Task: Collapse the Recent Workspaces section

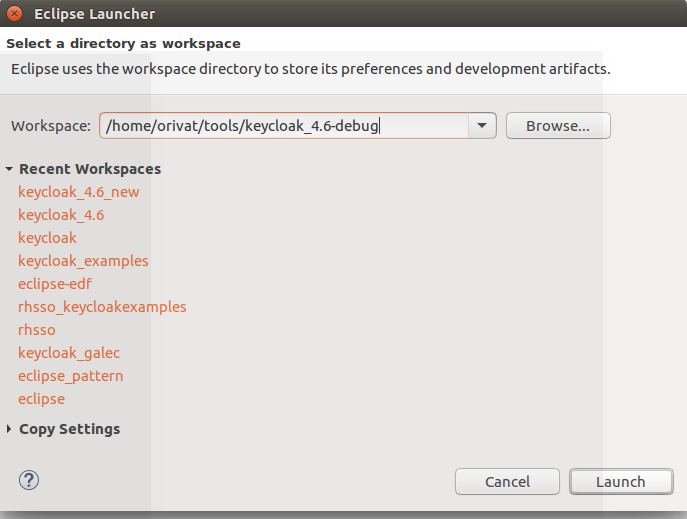Action: (x=10, y=169)
